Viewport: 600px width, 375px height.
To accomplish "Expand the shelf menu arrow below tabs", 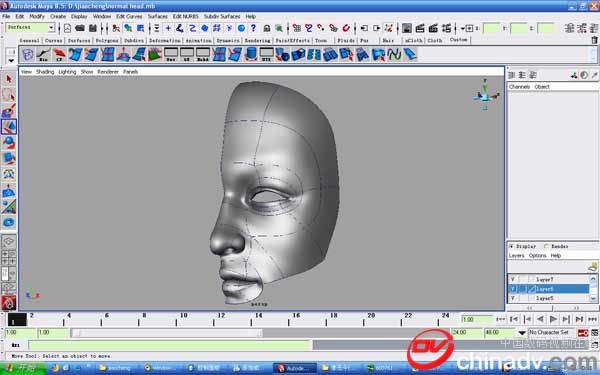I will click(x=11, y=60).
